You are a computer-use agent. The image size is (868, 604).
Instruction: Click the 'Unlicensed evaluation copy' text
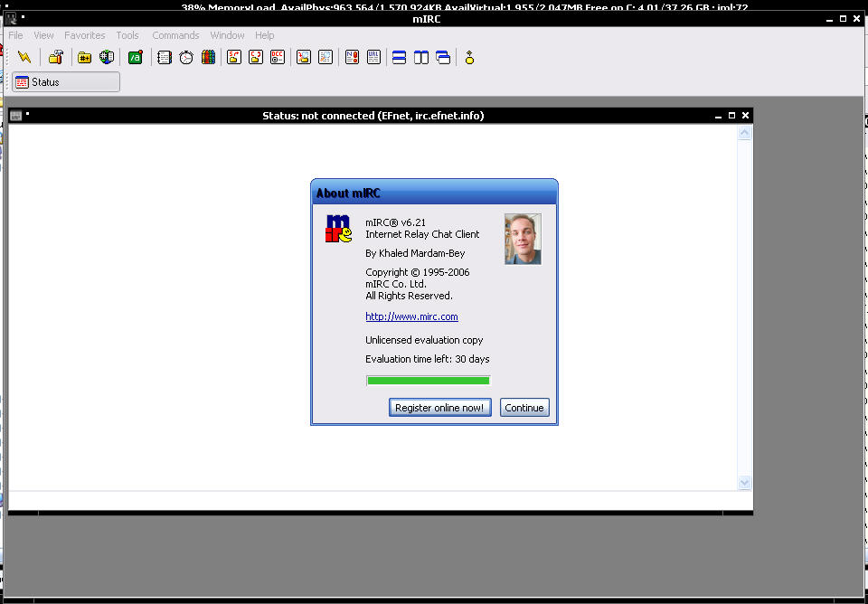click(424, 340)
